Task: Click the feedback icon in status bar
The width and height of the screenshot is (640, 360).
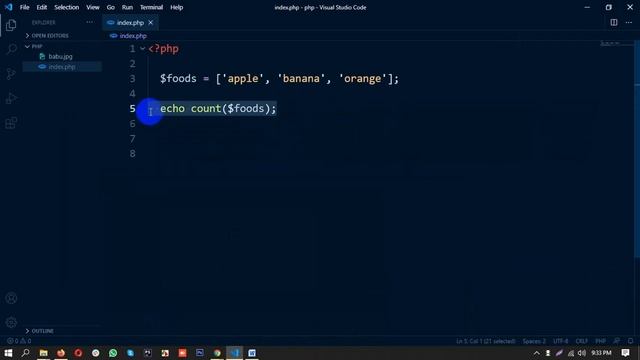Action: pyautogui.click(x=616, y=341)
